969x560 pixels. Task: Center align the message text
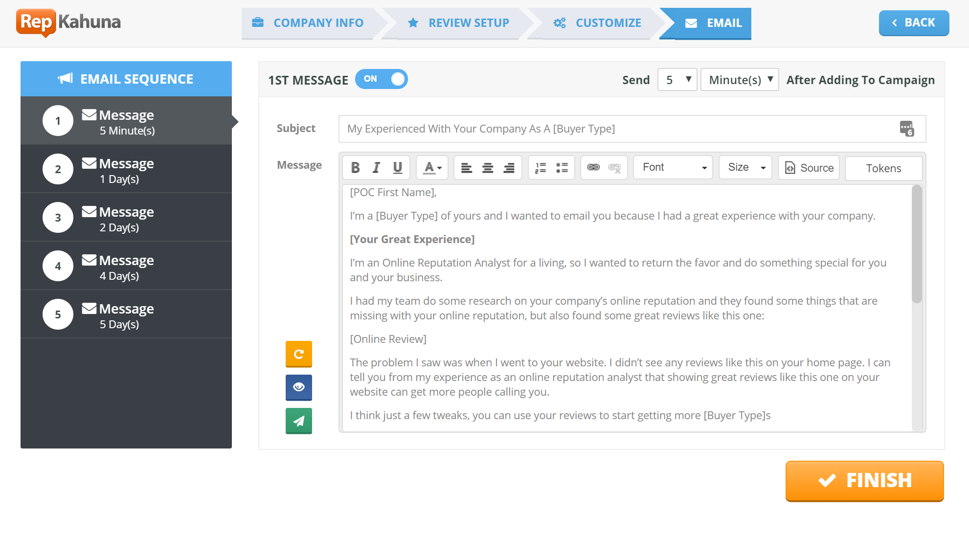(488, 168)
